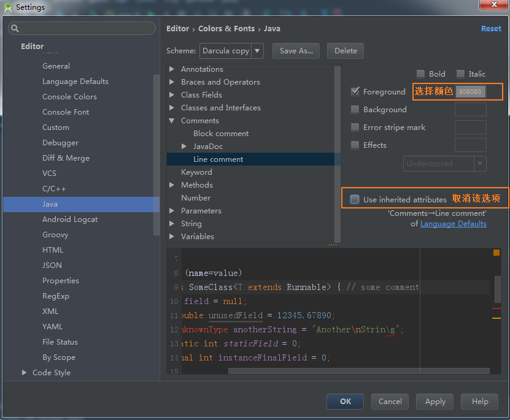
Task: Expand the Annotations tree node
Action: point(172,69)
